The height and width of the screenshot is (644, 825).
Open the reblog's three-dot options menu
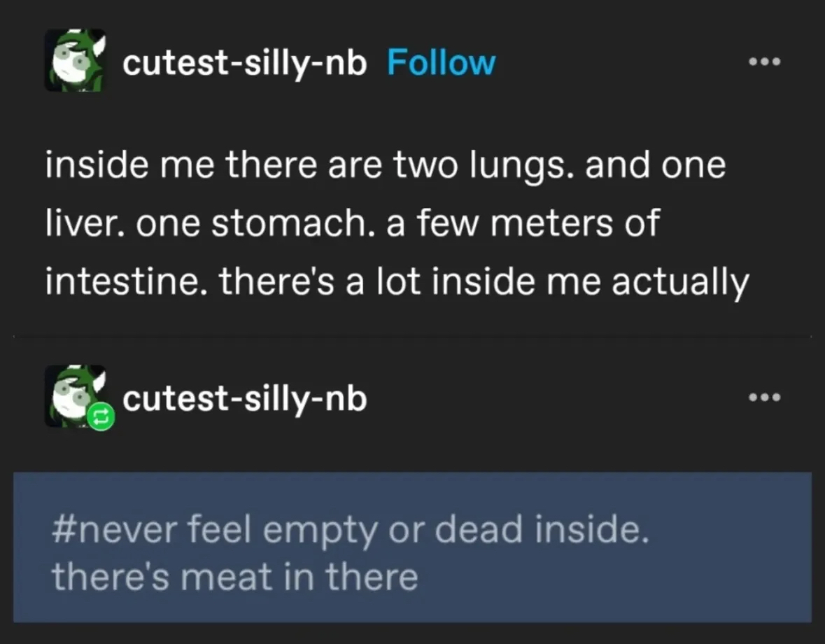pos(763,398)
